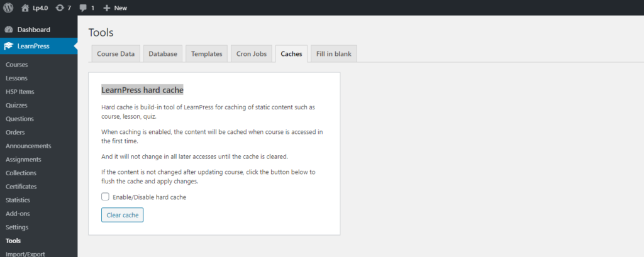
Task: Open Courses in the sidebar
Action: click(x=16, y=65)
